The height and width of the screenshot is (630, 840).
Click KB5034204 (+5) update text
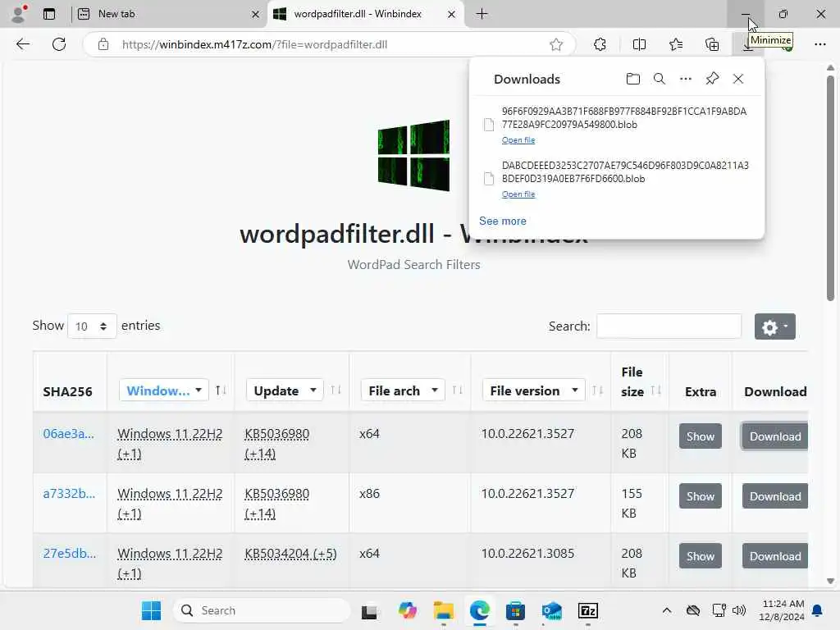[x=290, y=554]
